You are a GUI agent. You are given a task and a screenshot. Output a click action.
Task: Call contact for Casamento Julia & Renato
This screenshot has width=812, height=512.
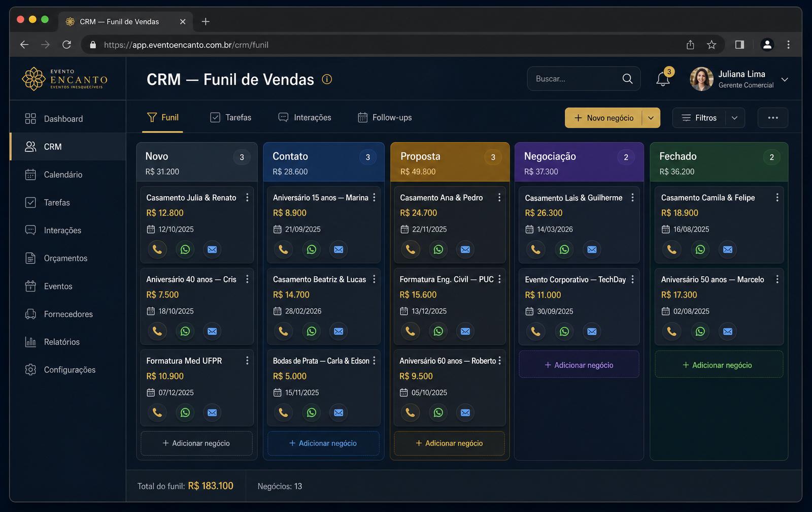[157, 249]
